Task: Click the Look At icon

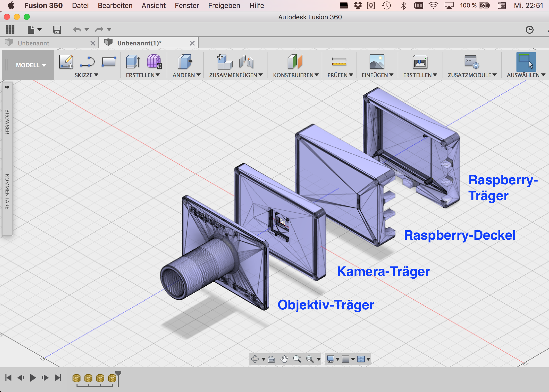Action: (x=271, y=359)
